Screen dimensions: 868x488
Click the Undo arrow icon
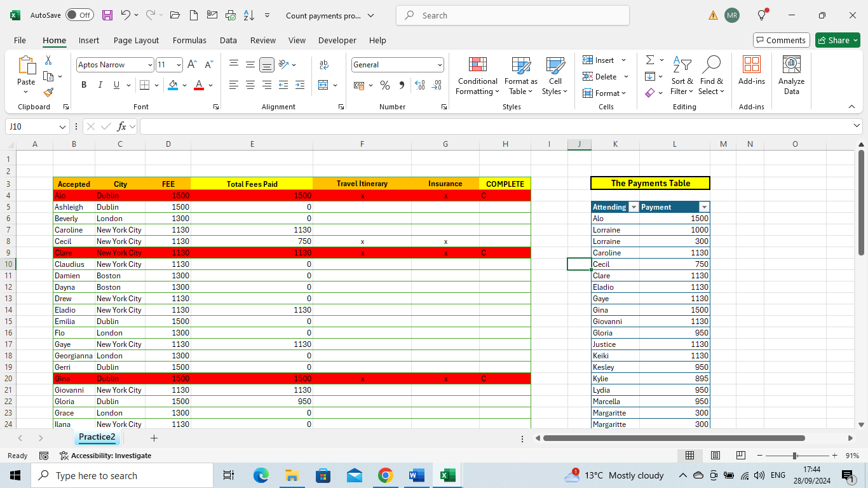pyautogui.click(x=126, y=15)
